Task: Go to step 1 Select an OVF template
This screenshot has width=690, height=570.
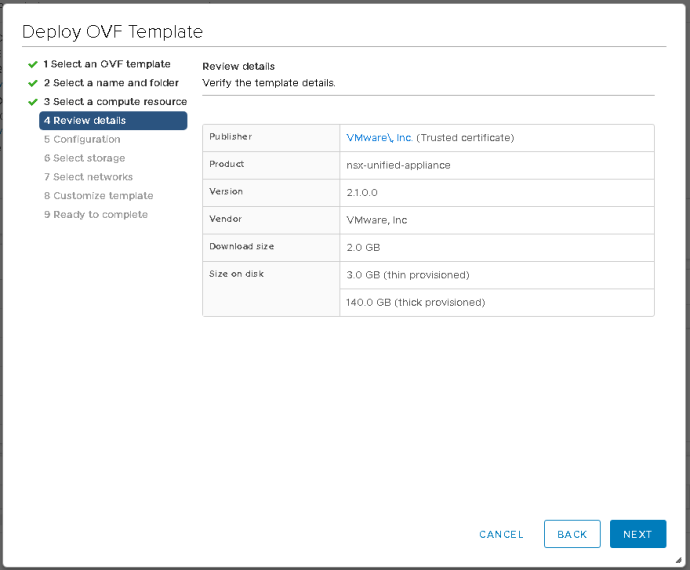Action: pos(106,64)
